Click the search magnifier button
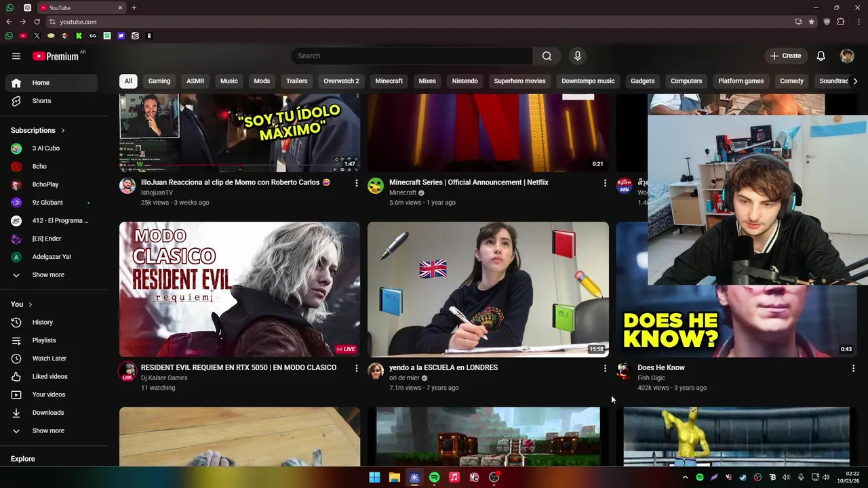Viewport: 868px width, 488px height. tap(547, 56)
